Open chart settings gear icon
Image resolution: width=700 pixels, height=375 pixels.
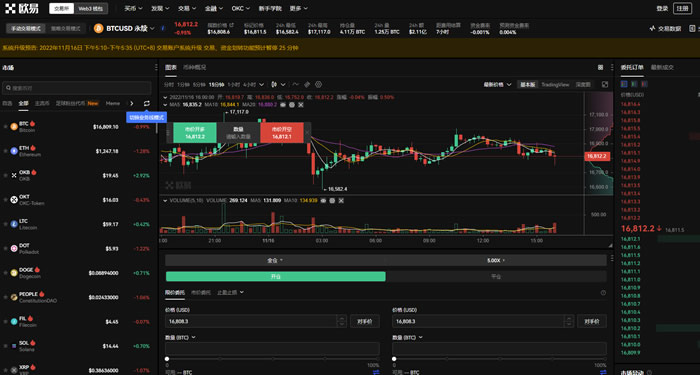click(318, 84)
